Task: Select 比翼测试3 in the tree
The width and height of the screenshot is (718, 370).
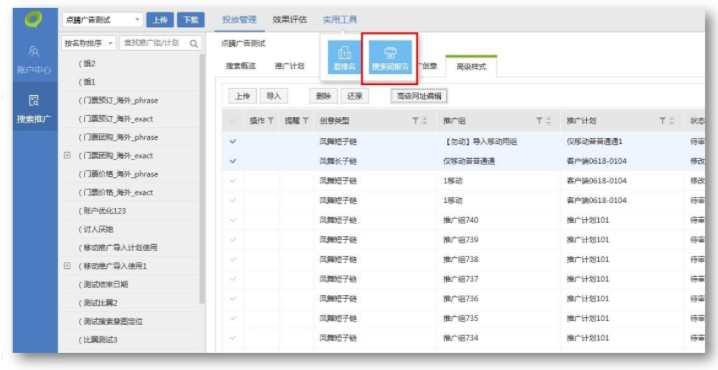Action: [98, 340]
